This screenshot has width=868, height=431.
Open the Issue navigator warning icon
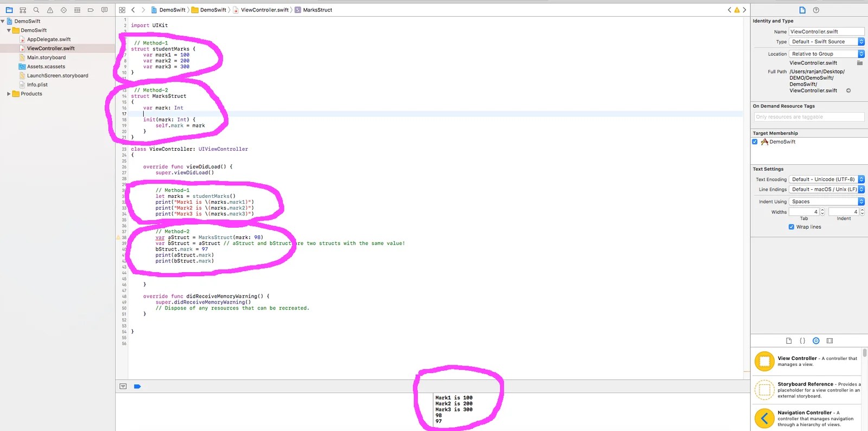click(x=50, y=10)
